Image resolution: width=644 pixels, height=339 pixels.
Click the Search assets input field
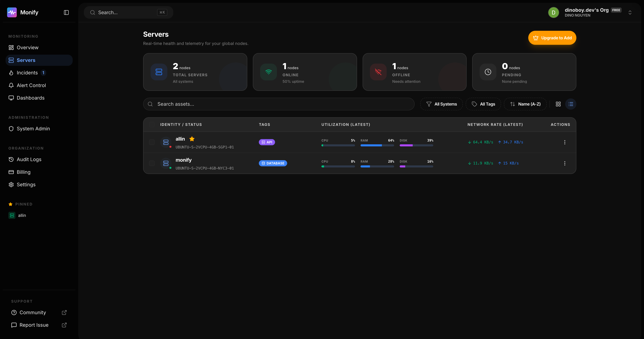(x=279, y=104)
